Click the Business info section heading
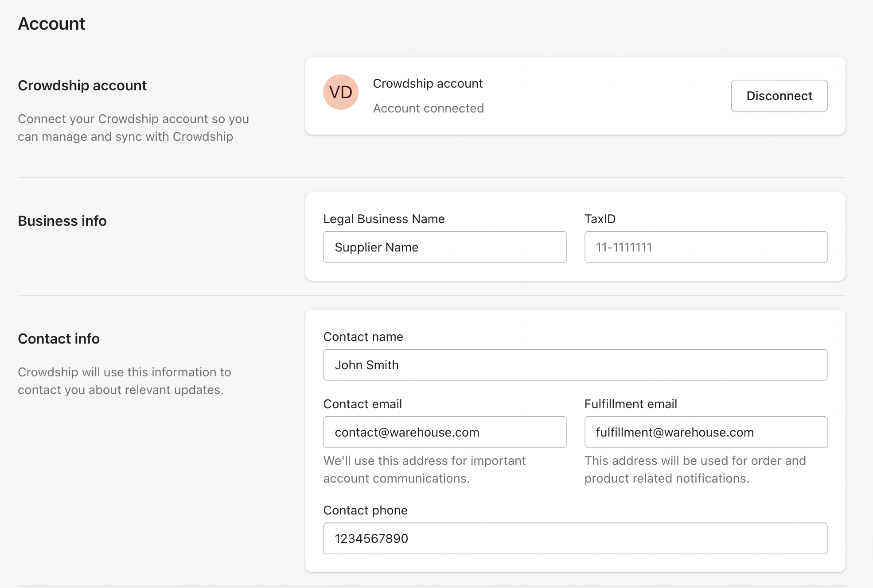 point(62,220)
